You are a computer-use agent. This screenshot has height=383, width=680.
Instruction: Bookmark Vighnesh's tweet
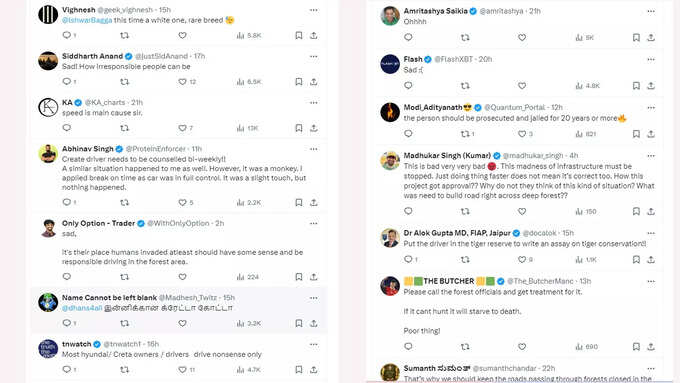299,35
